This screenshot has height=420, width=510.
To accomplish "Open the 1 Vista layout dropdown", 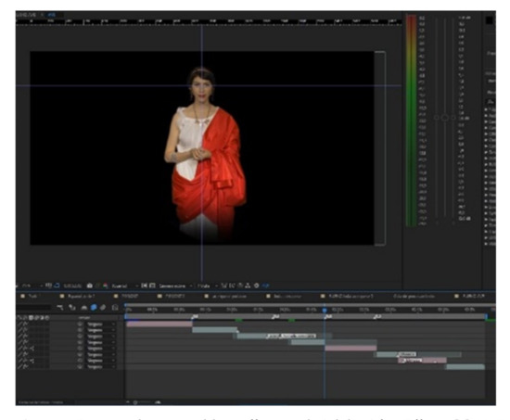I will [x=207, y=286].
